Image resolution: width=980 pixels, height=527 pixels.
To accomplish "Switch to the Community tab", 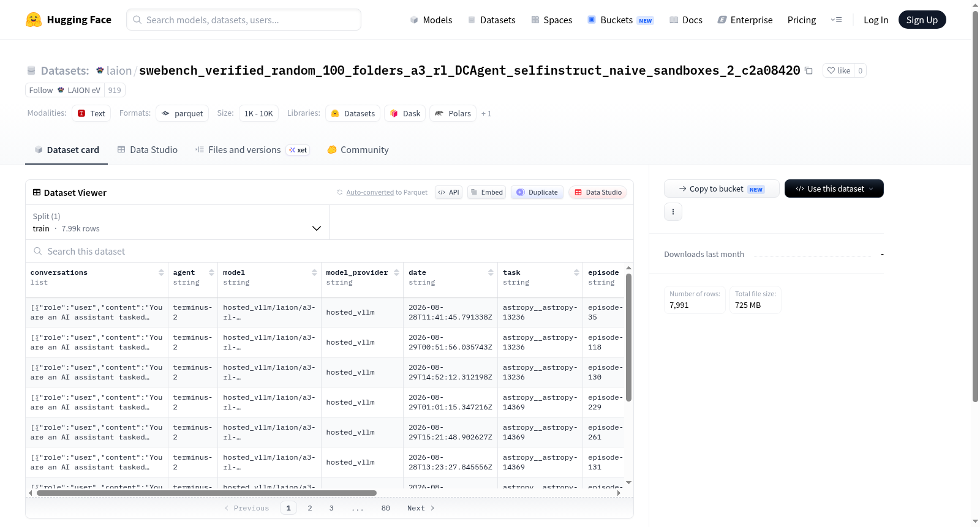I will (x=358, y=149).
